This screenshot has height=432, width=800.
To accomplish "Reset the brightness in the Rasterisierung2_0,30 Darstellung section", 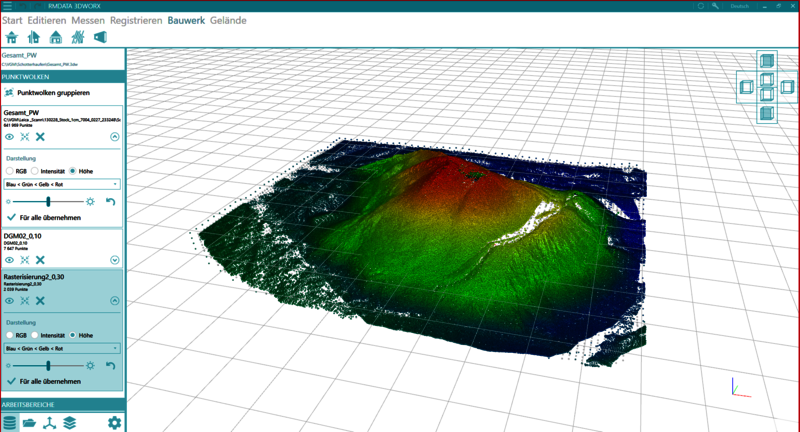I will 110,366.
